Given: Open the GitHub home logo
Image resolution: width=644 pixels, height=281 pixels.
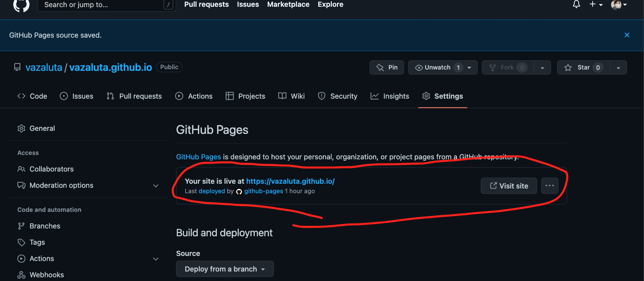Looking at the screenshot, I should 21,5.
